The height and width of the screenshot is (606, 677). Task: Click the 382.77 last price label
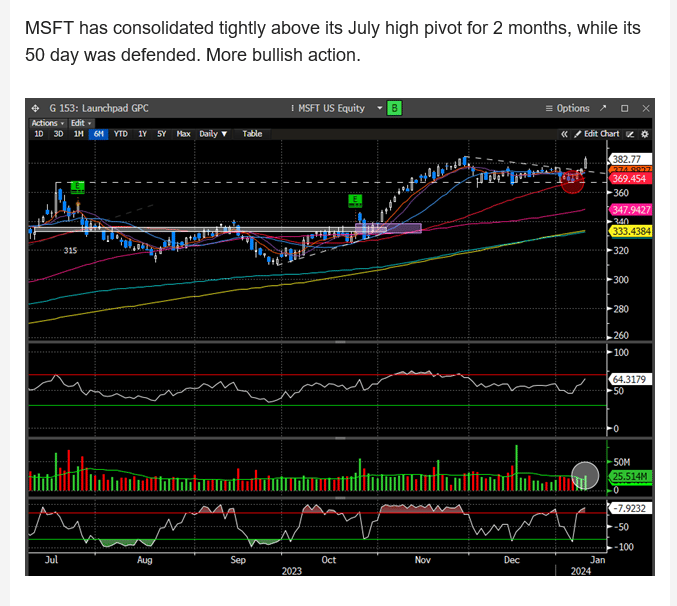click(630, 159)
